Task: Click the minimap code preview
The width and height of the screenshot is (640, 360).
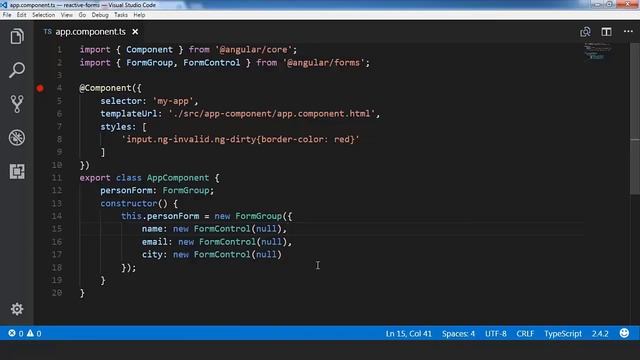Action: 598,51
